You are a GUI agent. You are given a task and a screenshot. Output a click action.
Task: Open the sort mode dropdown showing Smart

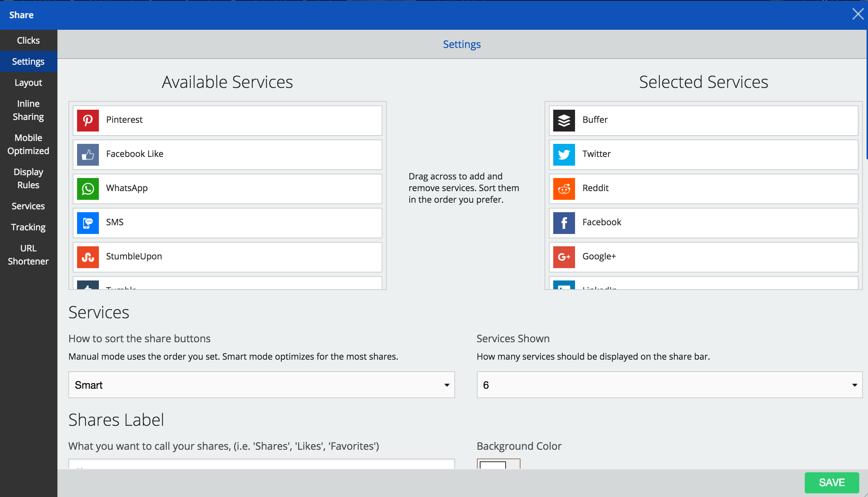(x=262, y=385)
